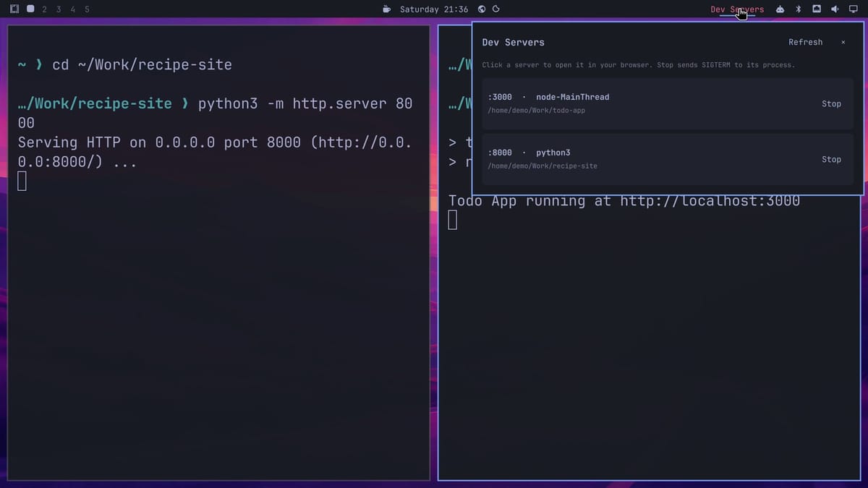Refresh the Dev Servers list

tap(805, 43)
